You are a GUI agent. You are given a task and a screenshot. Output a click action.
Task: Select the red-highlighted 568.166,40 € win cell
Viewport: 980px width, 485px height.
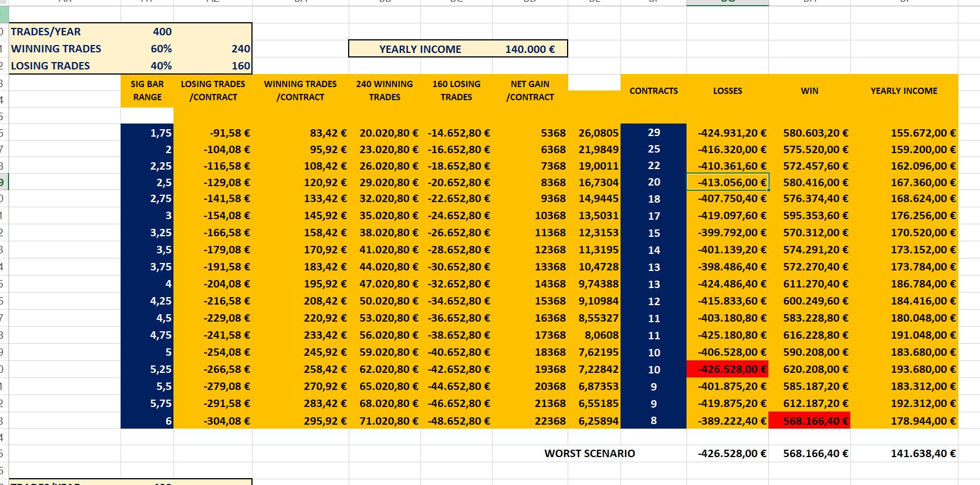pos(809,421)
